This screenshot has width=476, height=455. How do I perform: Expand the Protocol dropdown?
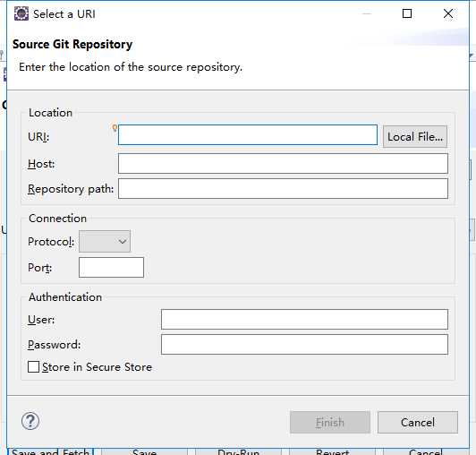(105, 241)
